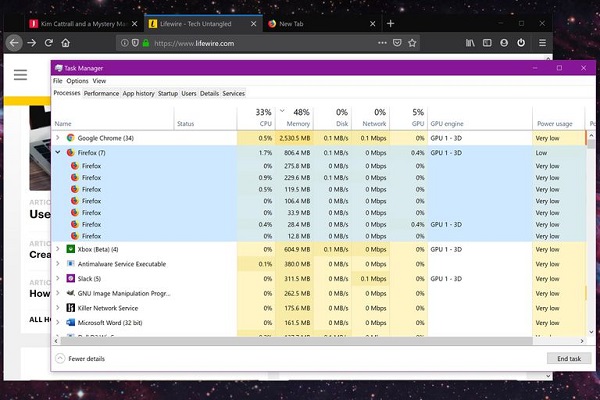
Task: Open a new Firefox tab with plus button
Action: click(x=390, y=24)
